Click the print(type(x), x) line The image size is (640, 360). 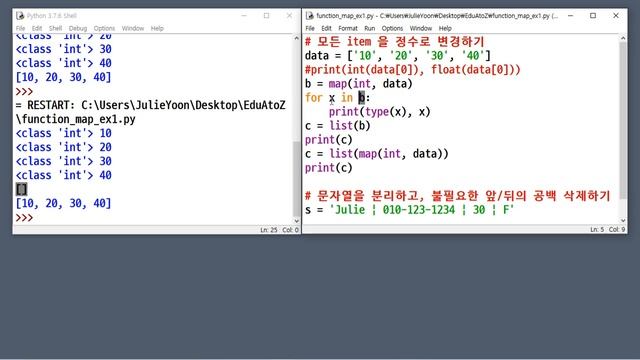380,112
